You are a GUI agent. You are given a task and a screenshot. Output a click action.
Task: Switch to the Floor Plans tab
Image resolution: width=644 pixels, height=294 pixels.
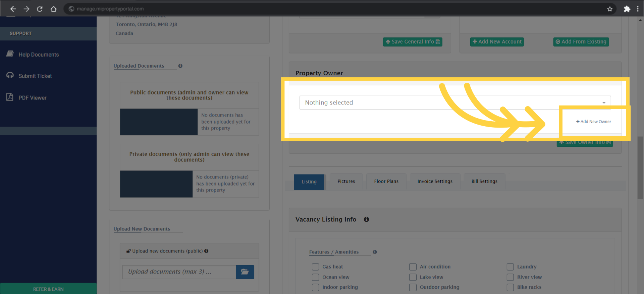(386, 181)
